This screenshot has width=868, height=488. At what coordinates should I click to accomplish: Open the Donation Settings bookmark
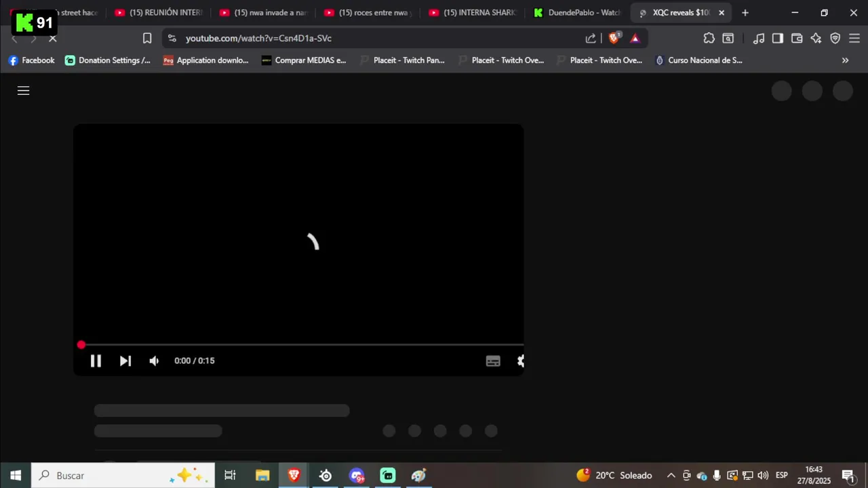tap(108, 60)
